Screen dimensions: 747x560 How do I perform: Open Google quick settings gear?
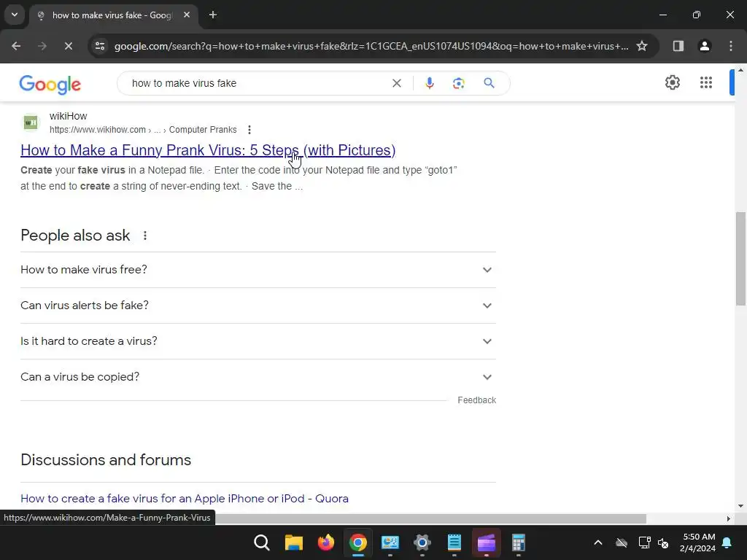click(x=672, y=82)
